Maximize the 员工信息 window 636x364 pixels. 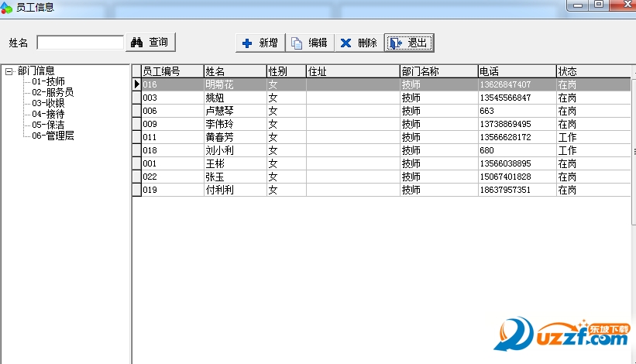tap(599, 5)
